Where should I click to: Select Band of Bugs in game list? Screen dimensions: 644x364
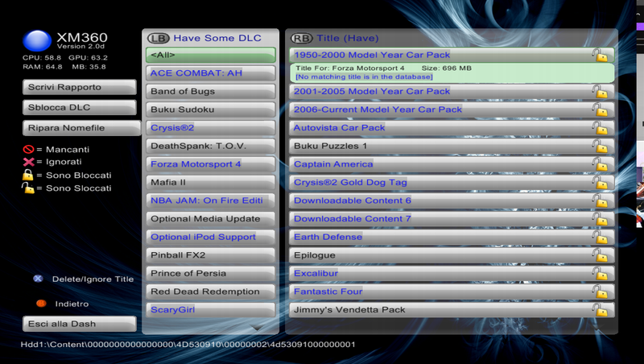click(x=210, y=91)
